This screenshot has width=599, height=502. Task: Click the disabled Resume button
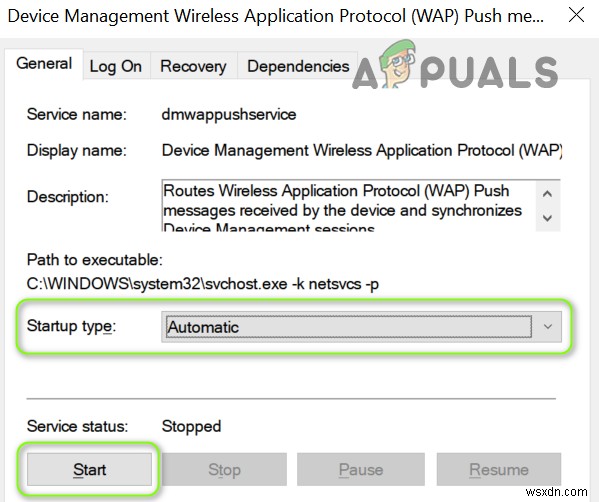point(499,470)
